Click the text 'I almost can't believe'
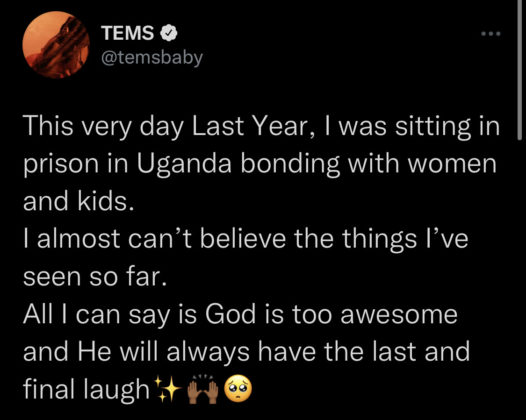The height and width of the screenshot is (420, 526). pos(155,239)
